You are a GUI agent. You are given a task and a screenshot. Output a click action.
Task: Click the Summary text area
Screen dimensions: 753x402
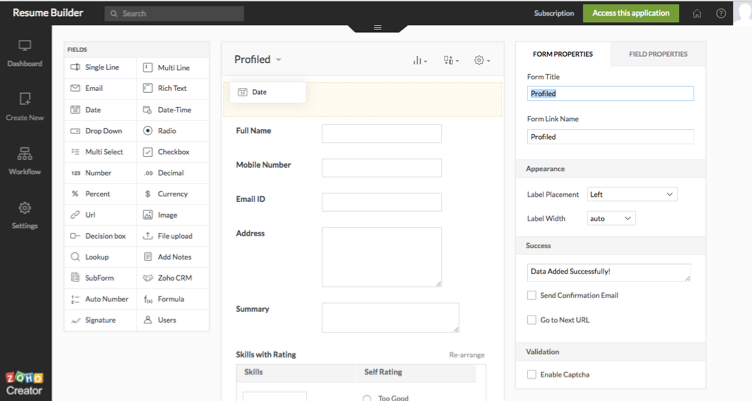[390, 317]
